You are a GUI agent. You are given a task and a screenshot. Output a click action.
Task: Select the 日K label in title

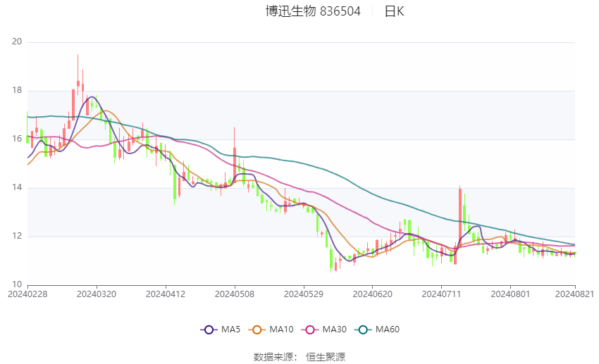tap(394, 11)
